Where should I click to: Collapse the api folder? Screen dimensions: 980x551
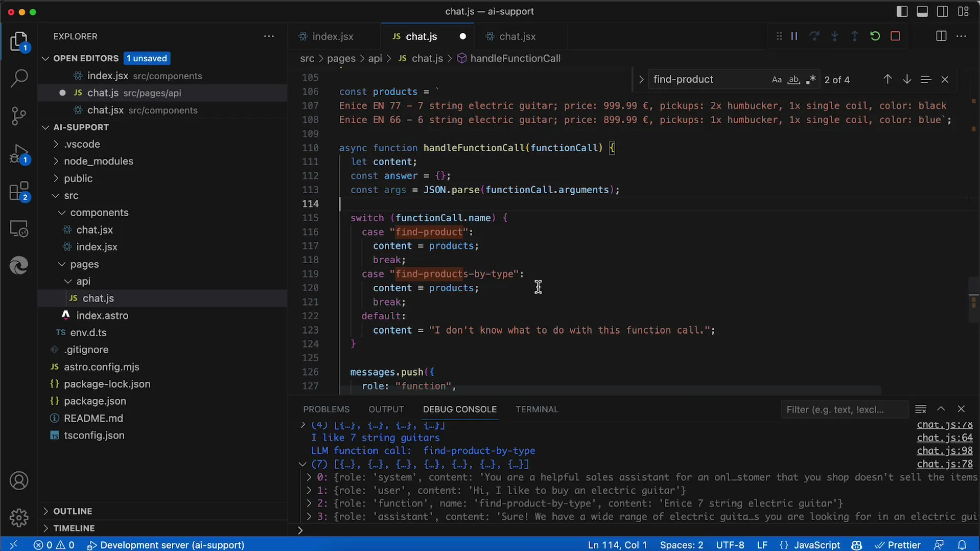(83, 281)
